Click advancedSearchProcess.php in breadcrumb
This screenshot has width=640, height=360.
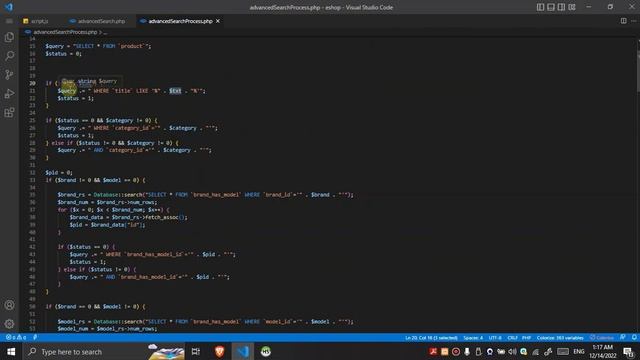coord(65,32)
